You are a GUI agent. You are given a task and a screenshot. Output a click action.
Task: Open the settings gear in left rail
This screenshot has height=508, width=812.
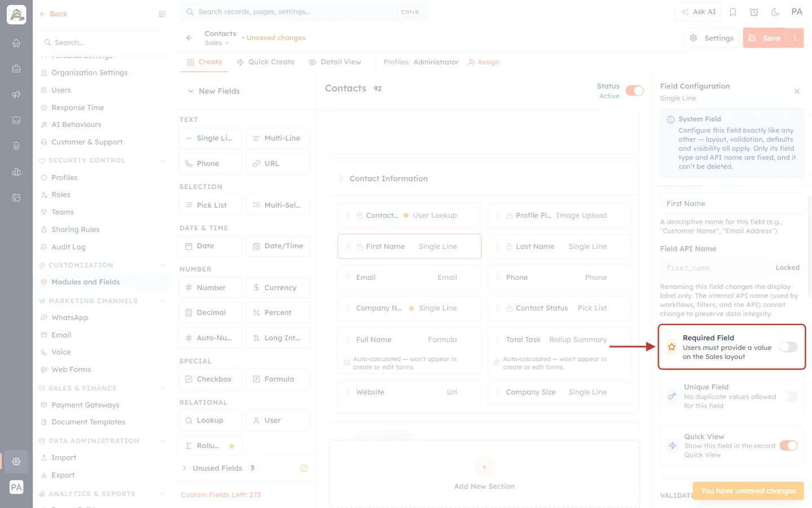pyautogui.click(x=16, y=462)
